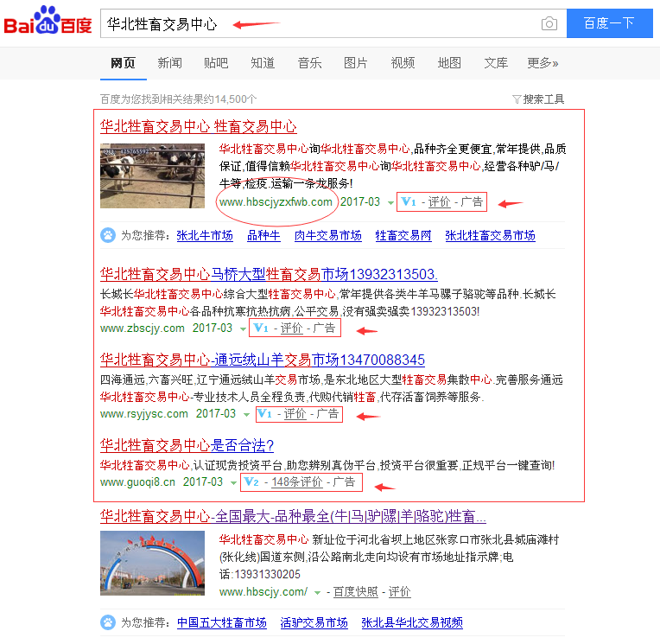Open recommended link 中国五大牲畜市场
660x644 pixels.
222,622
